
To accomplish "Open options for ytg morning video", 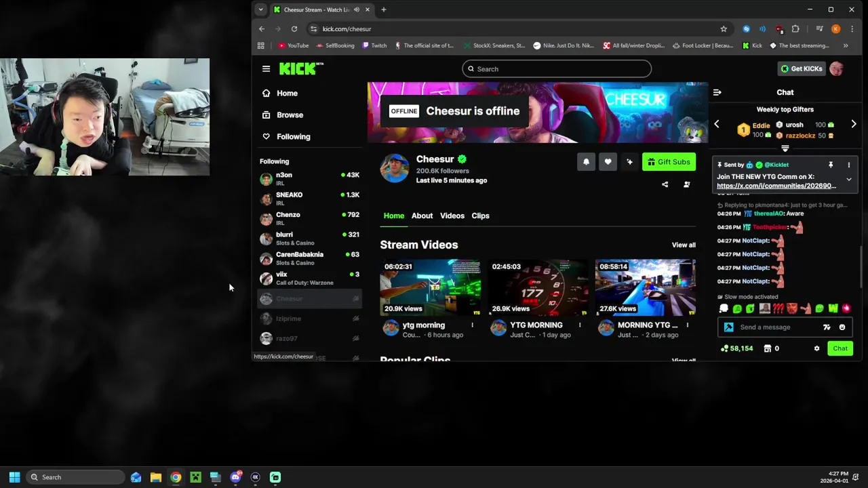I will (x=472, y=325).
